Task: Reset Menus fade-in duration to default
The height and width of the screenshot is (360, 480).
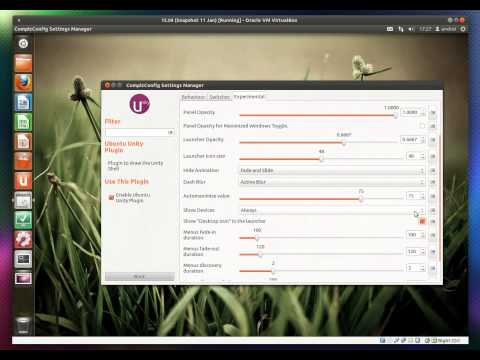Action: tap(433, 235)
